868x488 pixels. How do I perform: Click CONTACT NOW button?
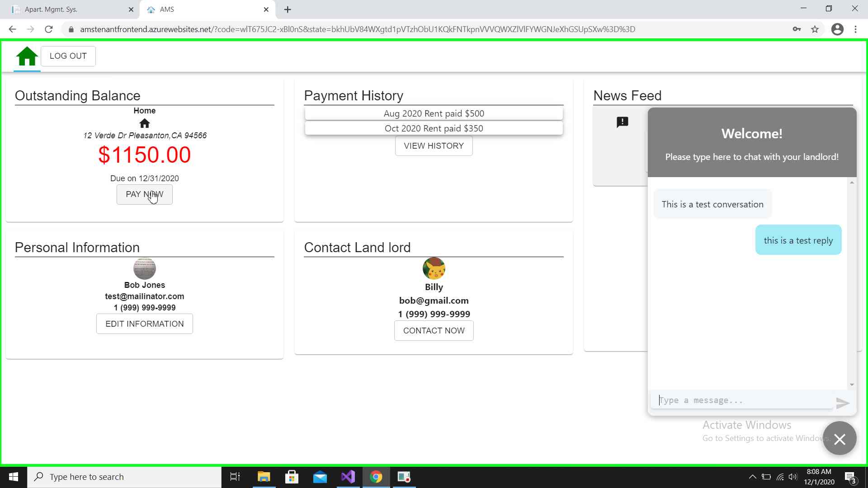[x=434, y=331]
